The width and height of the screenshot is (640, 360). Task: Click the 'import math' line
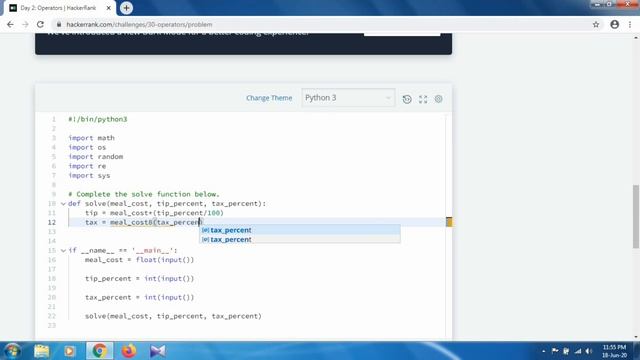click(x=91, y=138)
